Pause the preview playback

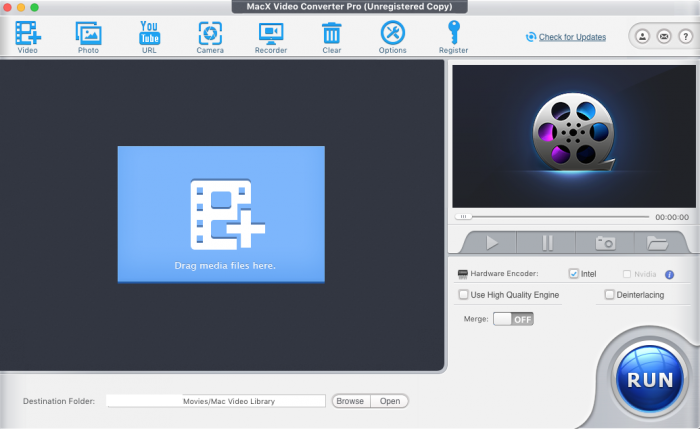click(x=547, y=243)
